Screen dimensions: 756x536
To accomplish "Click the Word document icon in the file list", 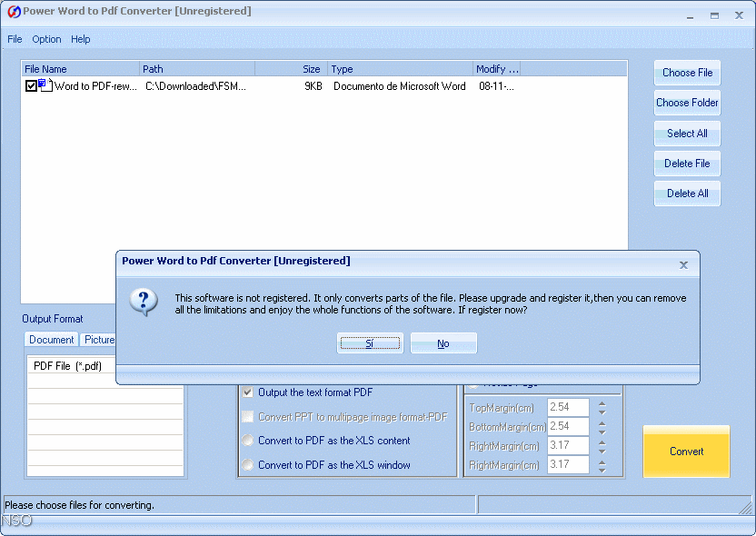I will coord(42,85).
